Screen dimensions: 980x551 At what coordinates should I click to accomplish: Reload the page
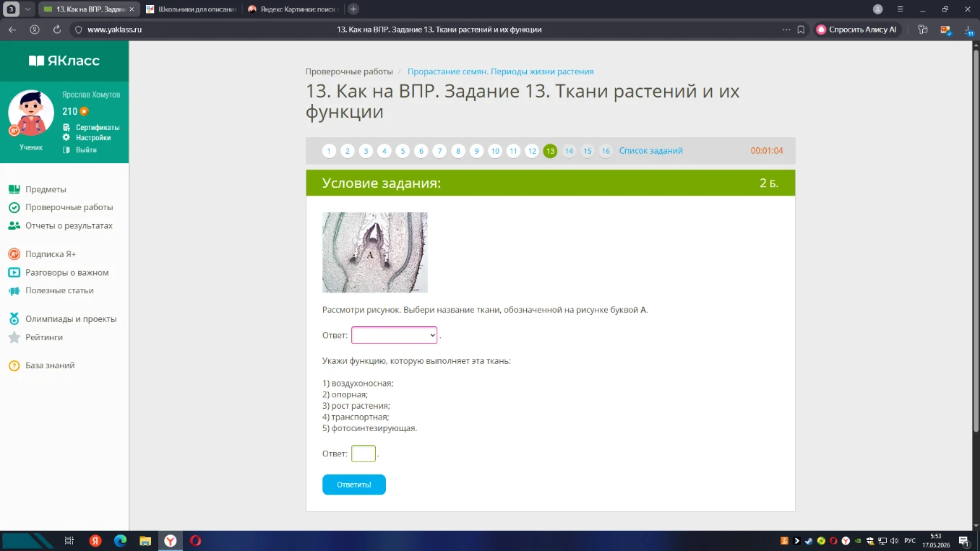(57, 30)
